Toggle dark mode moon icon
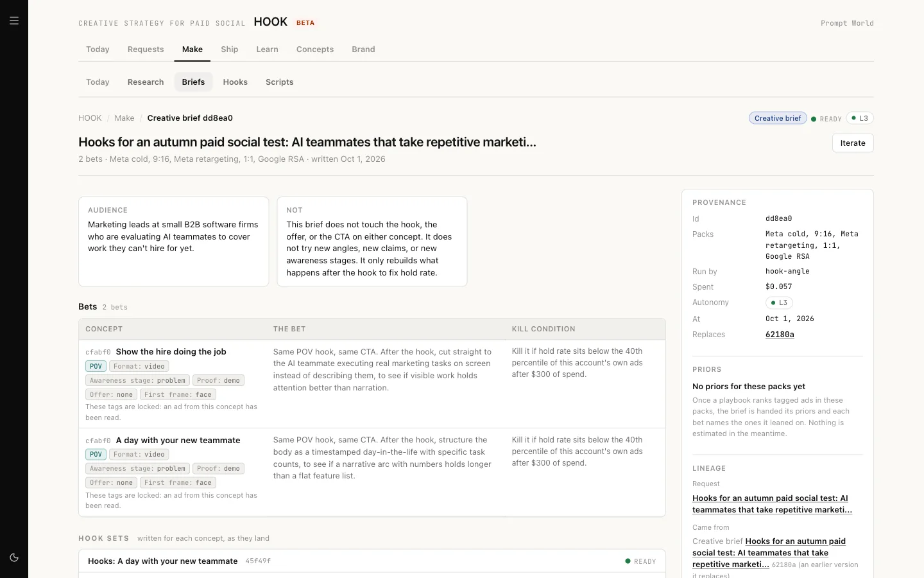 (x=14, y=557)
